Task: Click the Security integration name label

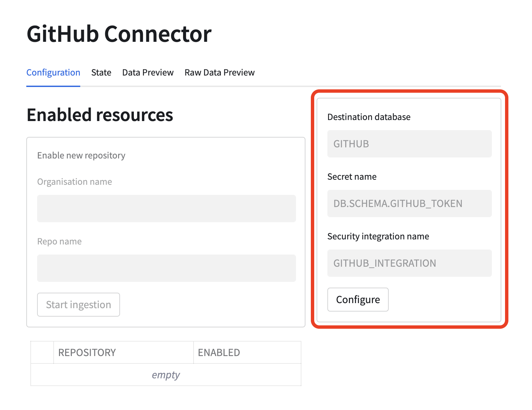Action: [x=378, y=236]
